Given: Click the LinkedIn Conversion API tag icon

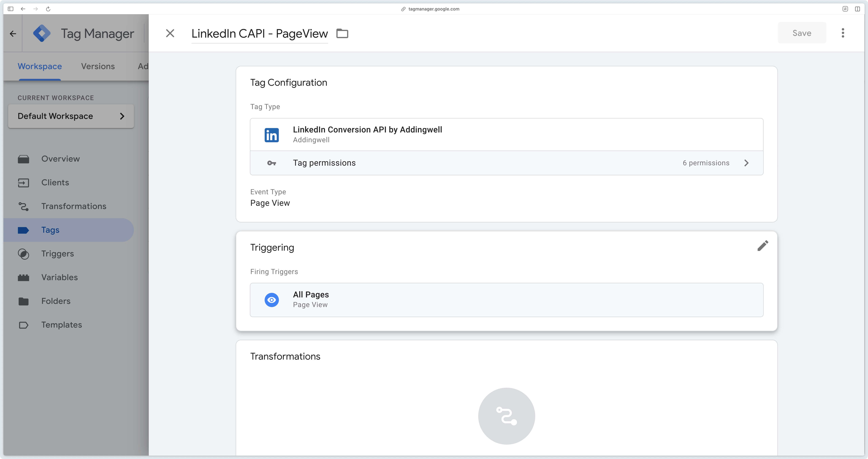Looking at the screenshot, I should click(272, 134).
